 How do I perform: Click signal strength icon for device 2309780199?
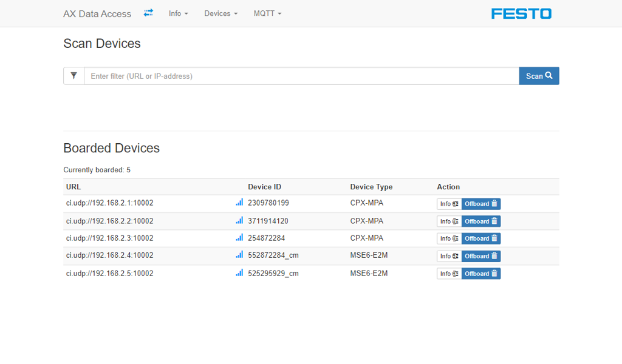(239, 203)
